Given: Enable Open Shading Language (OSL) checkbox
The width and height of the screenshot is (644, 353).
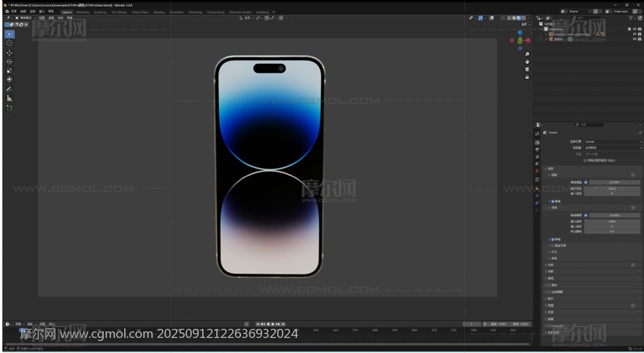Looking at the screenshot, I should pyautogui.click(x=585, y=160).
